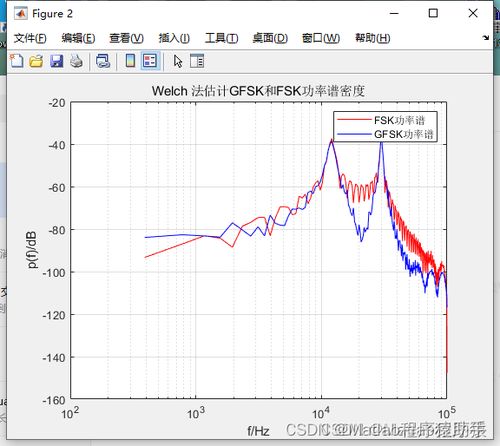Open the Property Inspector icon
Viewport: 500px width, 446px height.
click(197, 61)
